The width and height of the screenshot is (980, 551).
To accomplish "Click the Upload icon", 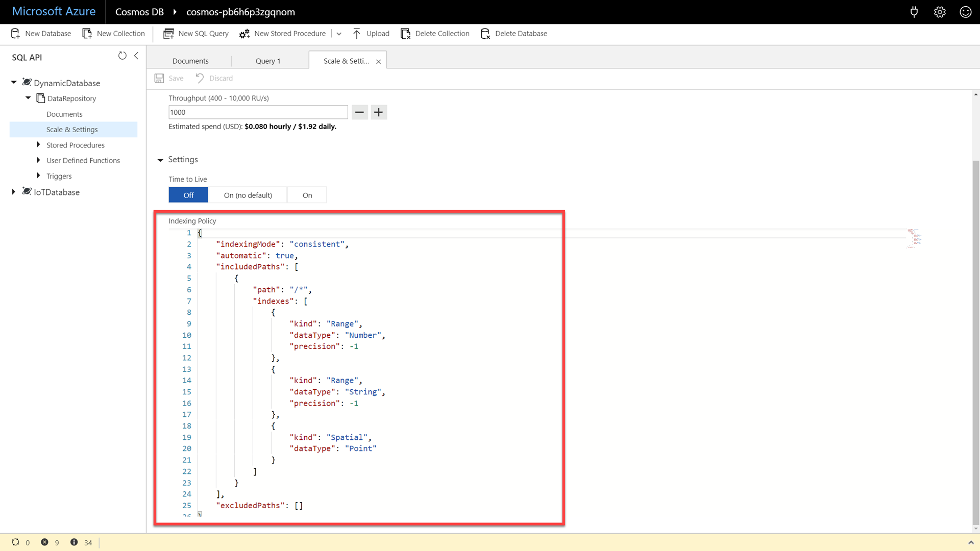I will [357, 33].
